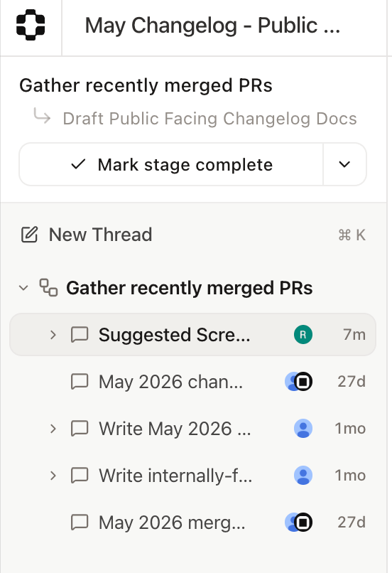Open the May Changelog - Public title
Image resolution: width=392 pixels, height=573 pixels.
tap(212, 26)
